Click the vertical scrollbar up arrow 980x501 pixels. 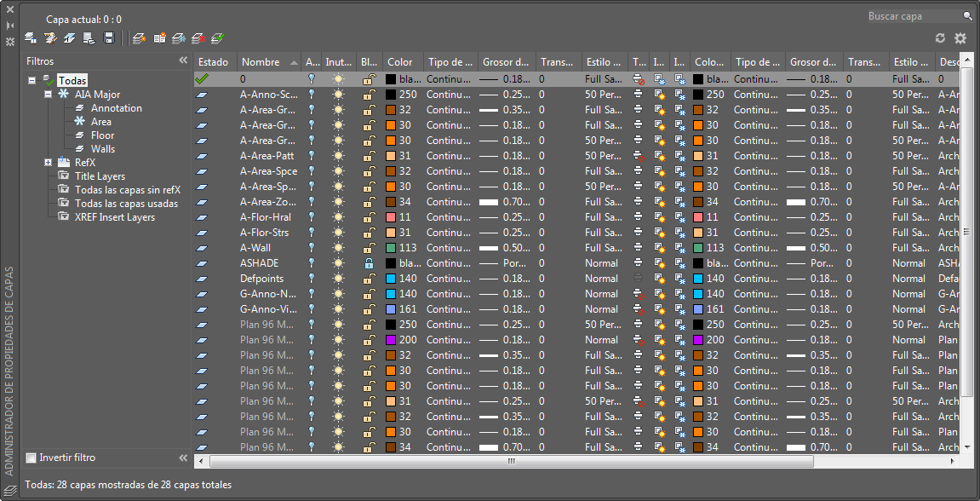(967, 61)
